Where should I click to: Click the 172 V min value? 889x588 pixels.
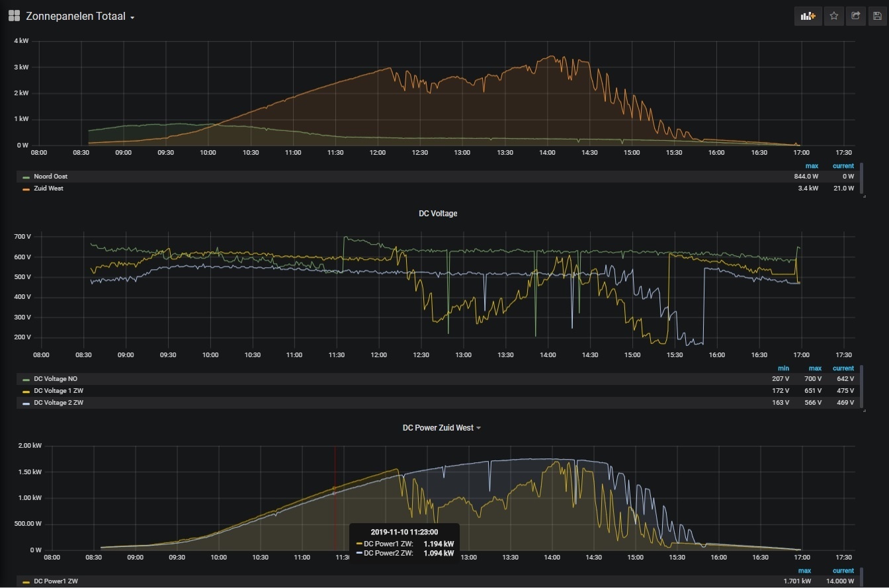pos(781,391)
